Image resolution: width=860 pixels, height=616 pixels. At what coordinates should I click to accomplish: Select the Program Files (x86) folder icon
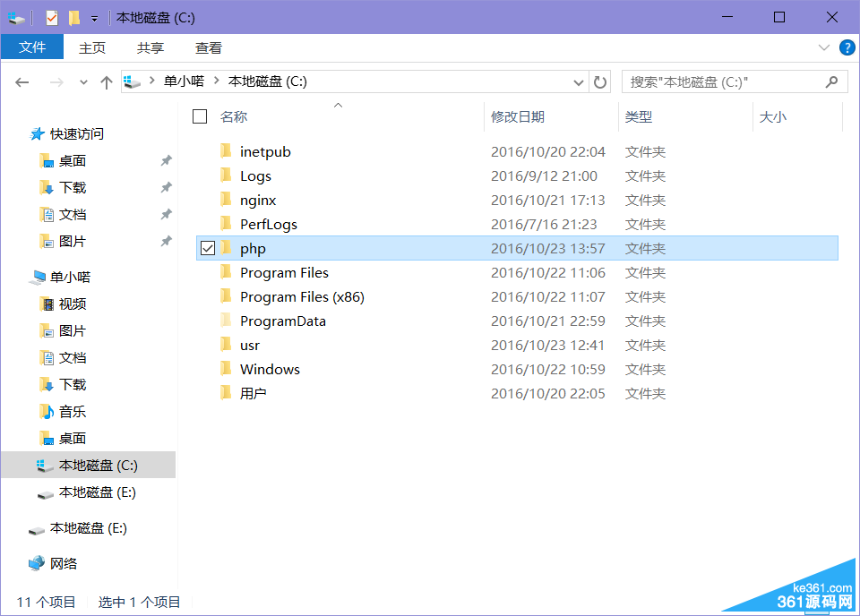(226, 296)
